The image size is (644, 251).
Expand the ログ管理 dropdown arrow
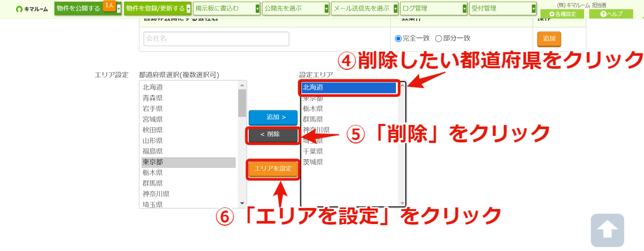click(x=464, y=8)
